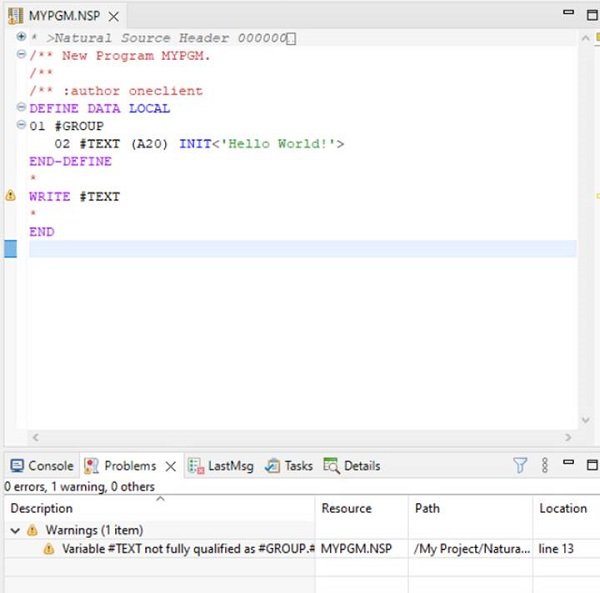600x593 pixels.
Task: Collapse the Warnings (1 item) group
Action: coord(15,530)
